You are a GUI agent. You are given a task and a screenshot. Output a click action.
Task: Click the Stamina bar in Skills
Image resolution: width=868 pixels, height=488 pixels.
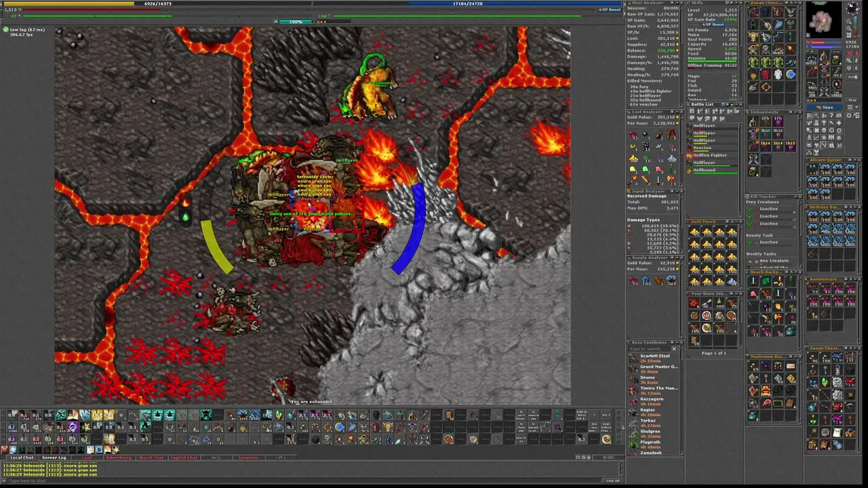point(712,60)
